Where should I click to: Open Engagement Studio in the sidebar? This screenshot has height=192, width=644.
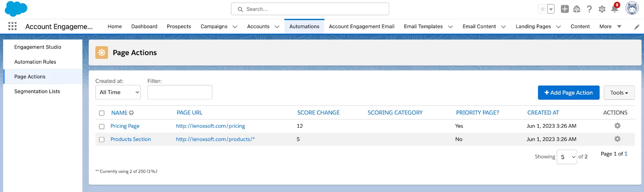pos(38,47)
